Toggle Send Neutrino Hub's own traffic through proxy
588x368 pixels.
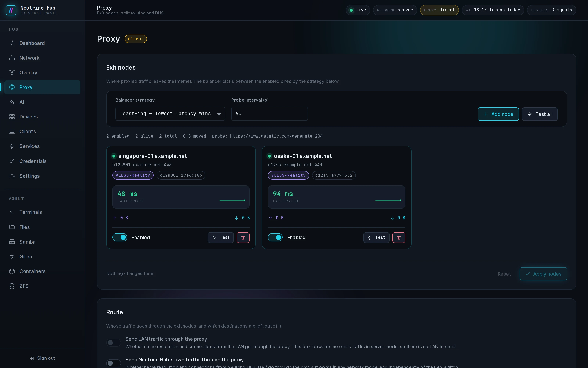(x=114, y=363)
